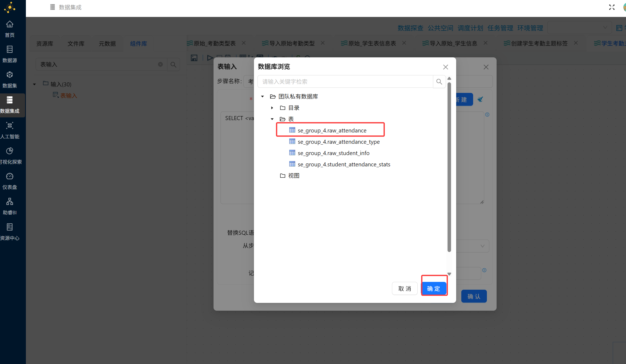Close the 原始_考勤类型表 tab
The width and height of the screenshot is (626, 364).
(x=244, y=43)
